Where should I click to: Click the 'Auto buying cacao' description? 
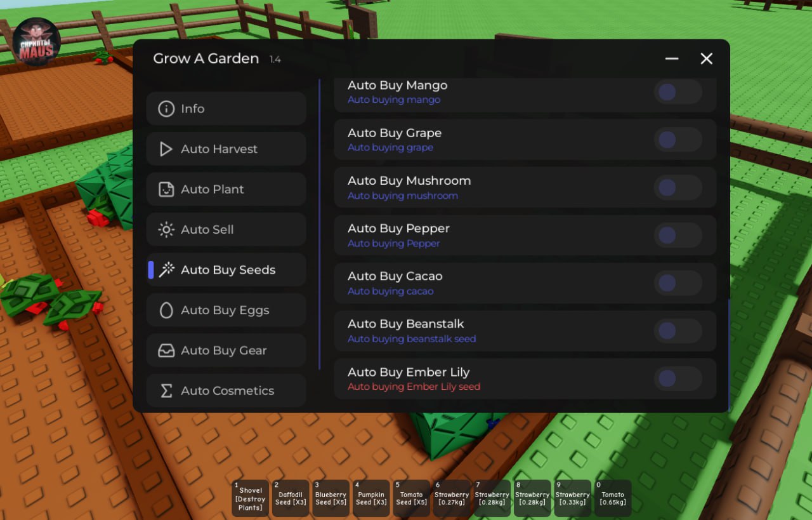pyautogui.click(x=391, y=291)
